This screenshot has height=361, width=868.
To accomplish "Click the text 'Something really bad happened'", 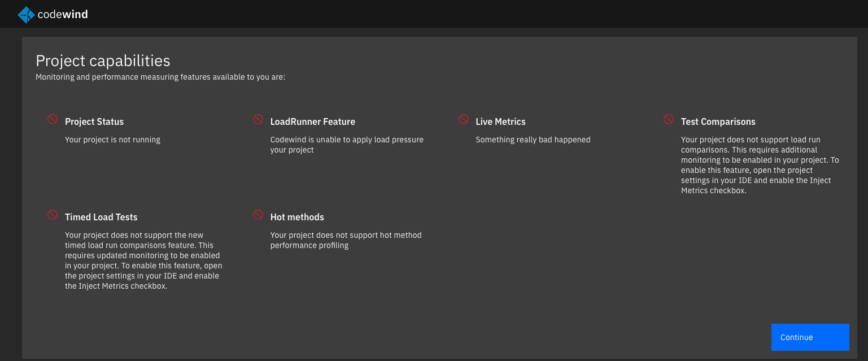I will 533,140.
